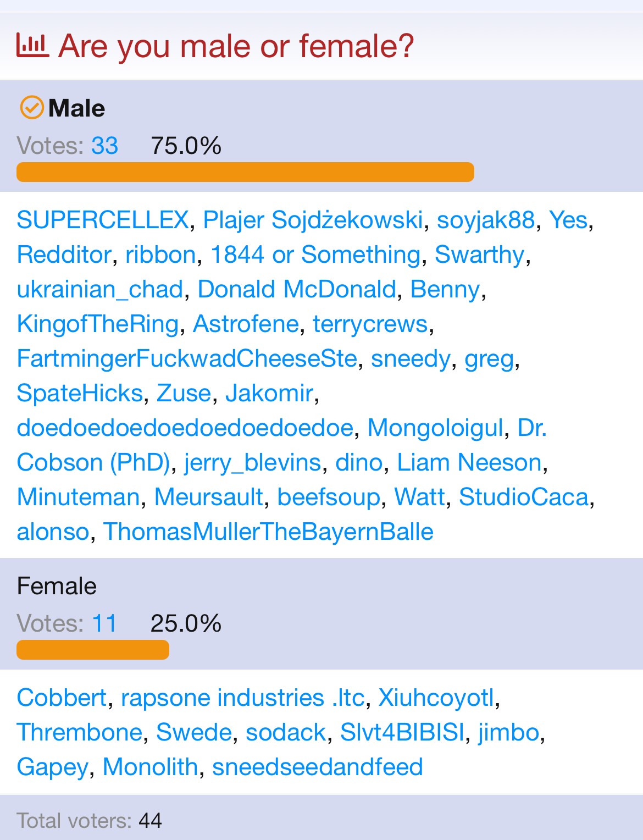Open SUPERCELLEX's profile link
Viewport: 643px width, 840px height.
[x=103, y=220]
